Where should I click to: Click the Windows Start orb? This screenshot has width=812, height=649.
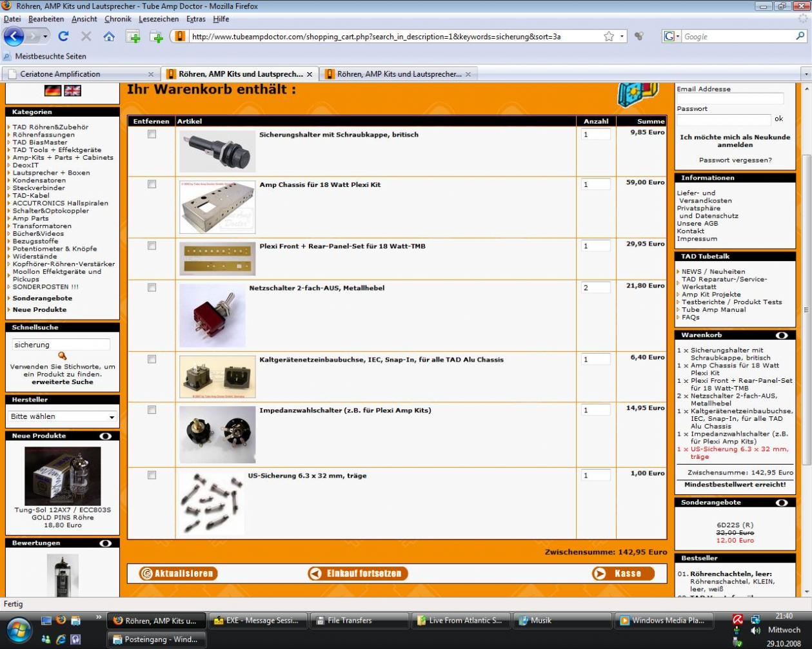17,630
